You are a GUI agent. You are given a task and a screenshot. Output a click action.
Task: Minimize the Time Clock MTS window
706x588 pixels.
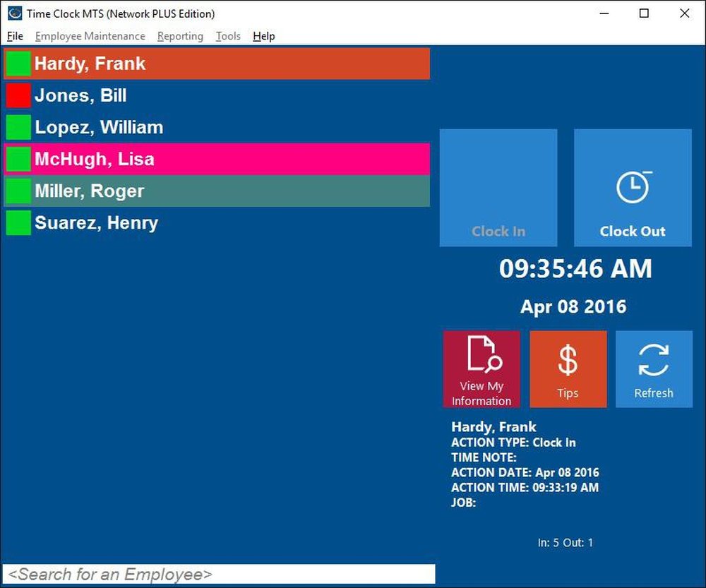click(604, 13)
